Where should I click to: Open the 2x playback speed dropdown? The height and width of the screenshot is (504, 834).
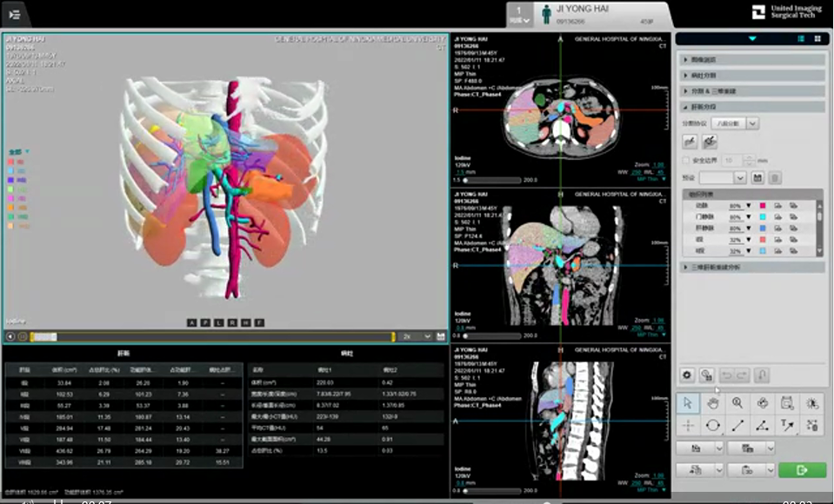coord(416,336)
